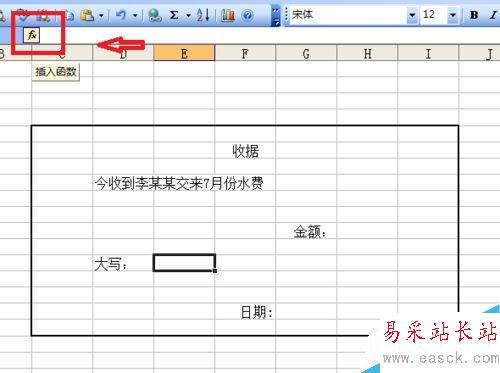
Task: Click the 金额: label cell
Action: (310, 231)
